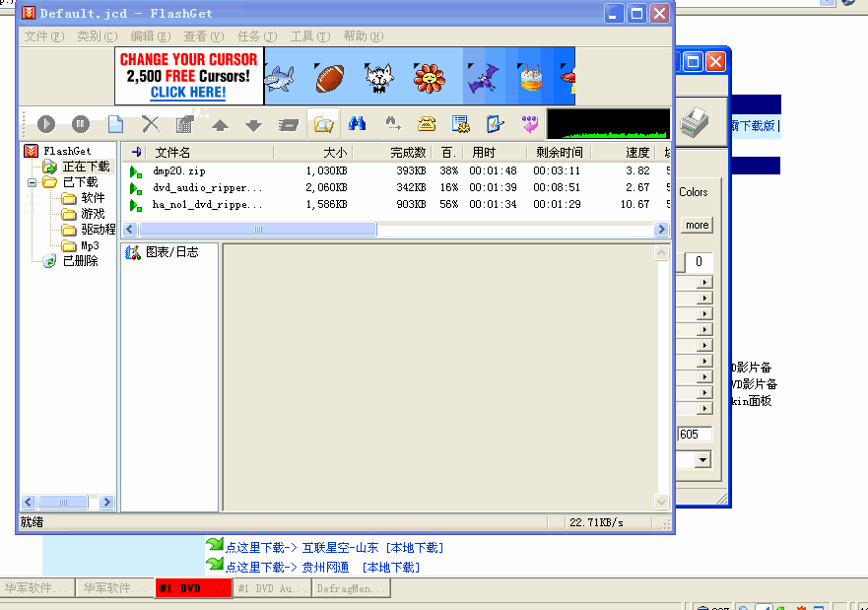Click the Move Down arrow in toolbar

coord(253,125)
